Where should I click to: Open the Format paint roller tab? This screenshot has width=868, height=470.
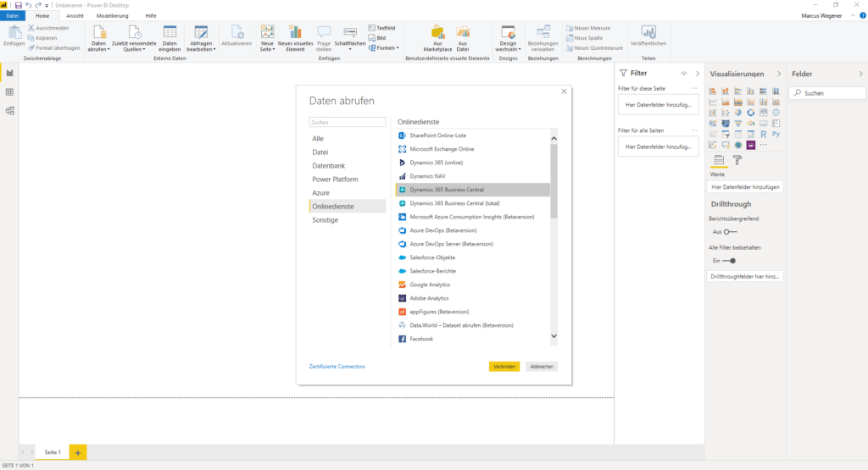(737, 160)
